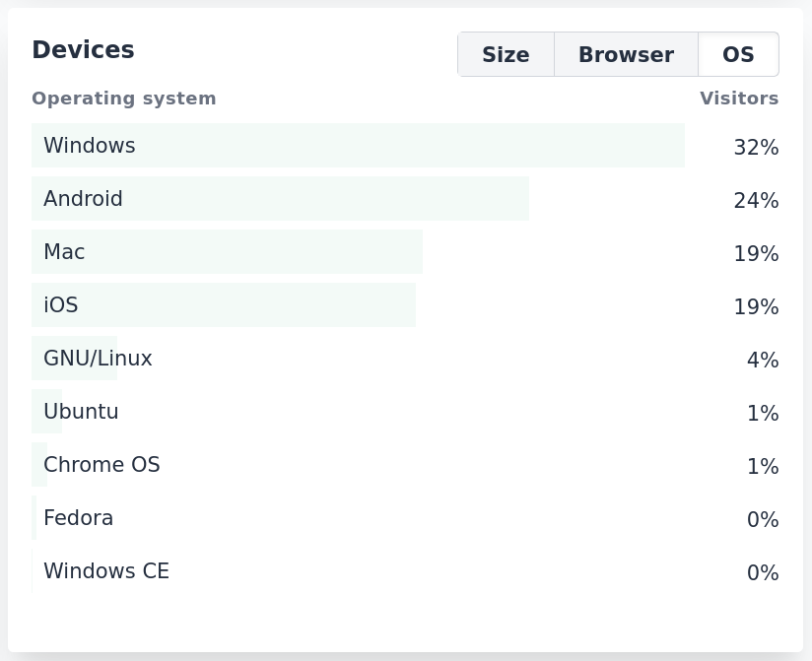Open the Chrome OS entry
The image size is (812, 661).
(x=101, y=464)
